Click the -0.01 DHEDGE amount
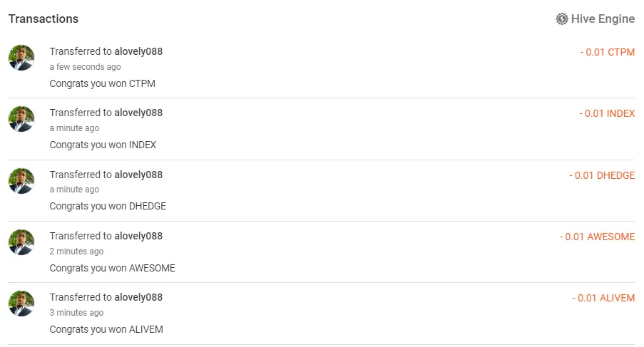This screenshot has height=347, width=644. [602, 175]
